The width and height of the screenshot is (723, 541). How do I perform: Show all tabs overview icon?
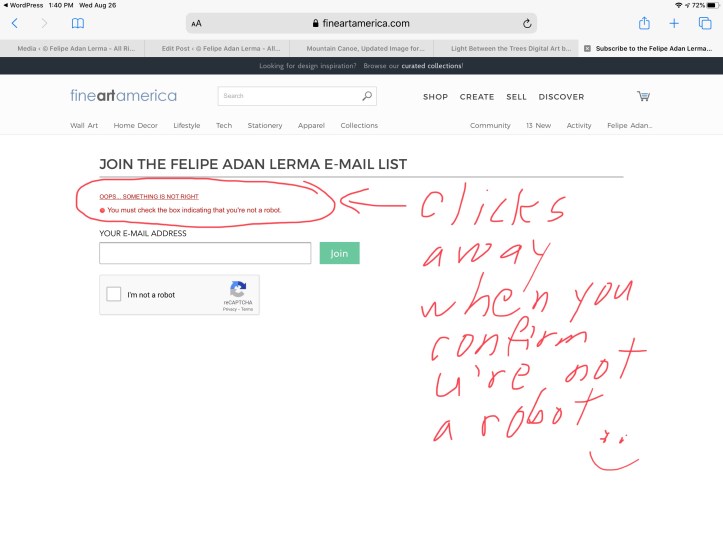(x=704, y=23)
